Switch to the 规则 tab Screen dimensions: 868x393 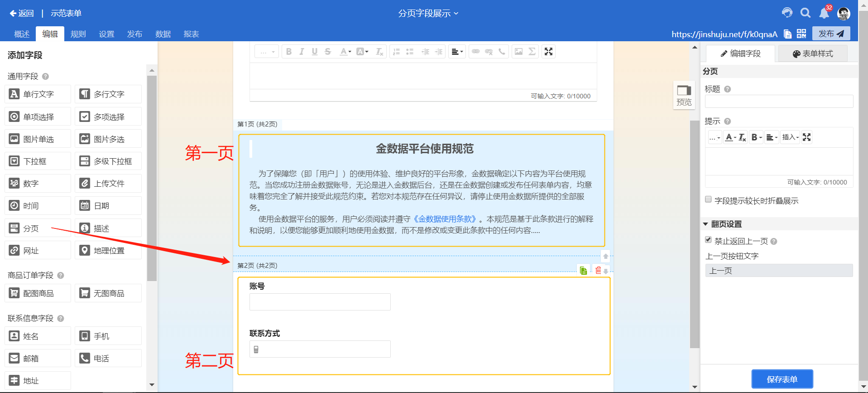(78, 34)
